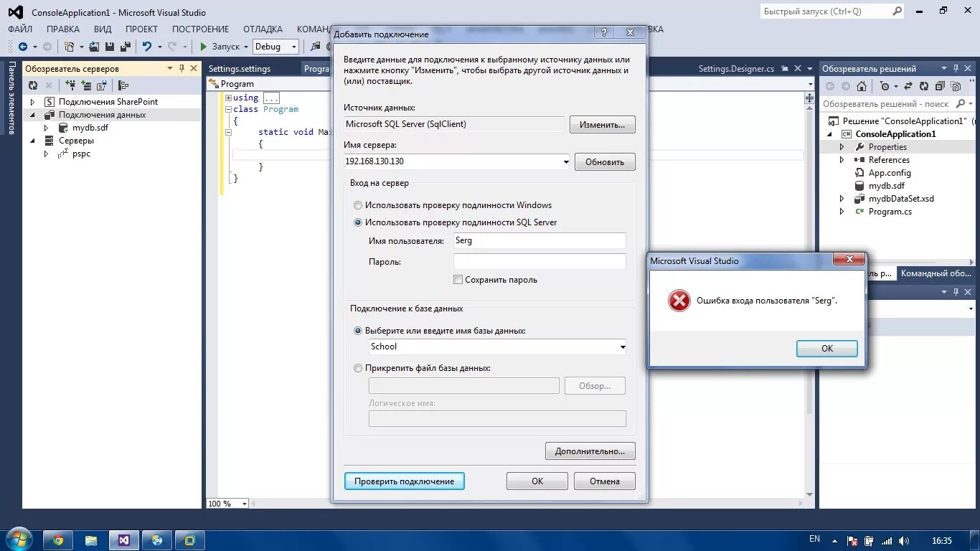Click the Имя пользователя field containing Serg
Screen dimensions: 980x551
(540, 241)
